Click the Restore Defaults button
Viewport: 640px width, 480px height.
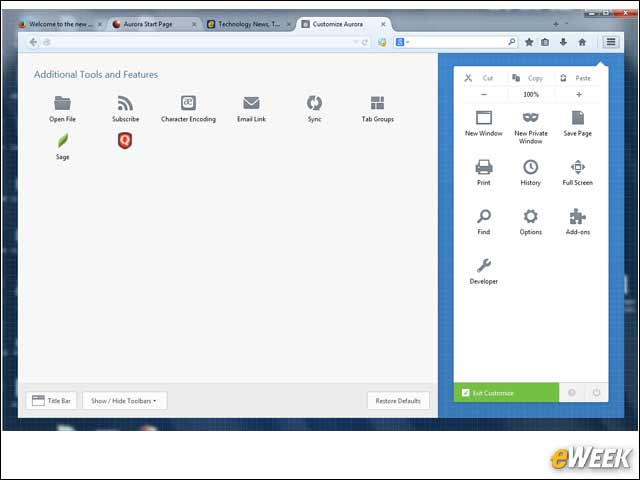398,400
